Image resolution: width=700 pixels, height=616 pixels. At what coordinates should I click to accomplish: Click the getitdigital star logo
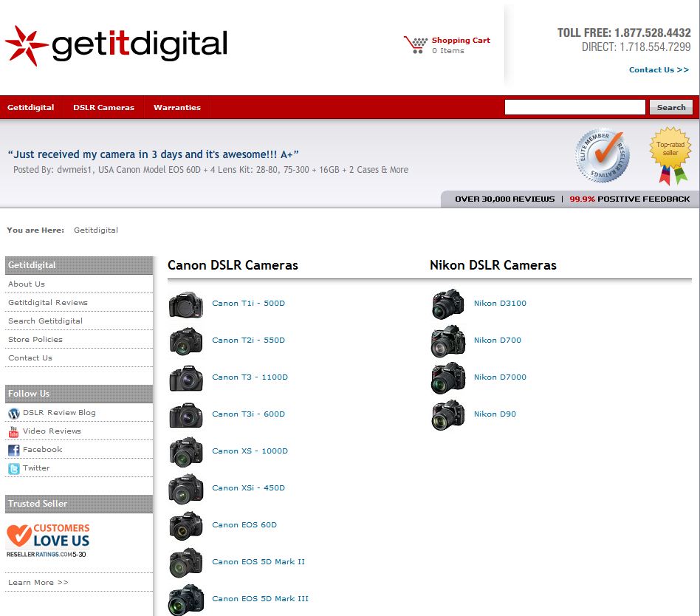27,46
